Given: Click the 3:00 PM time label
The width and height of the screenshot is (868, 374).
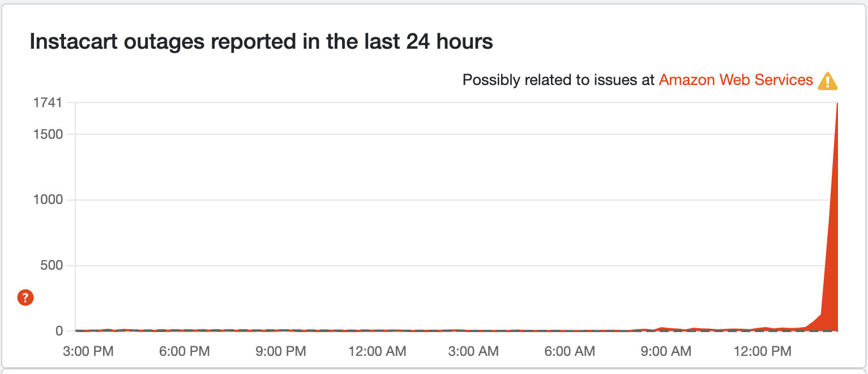Looking at the screenshot, I should click(88, 351).
